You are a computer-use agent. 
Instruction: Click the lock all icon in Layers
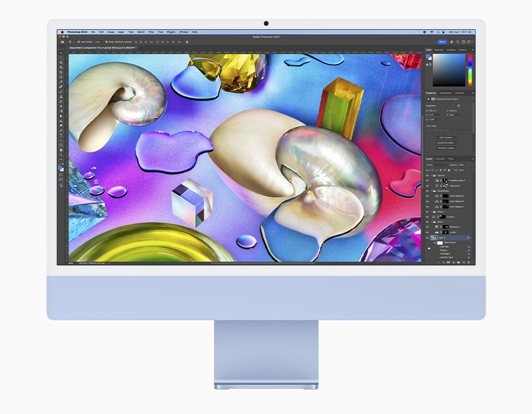pyautogui.click(x=449, y=170)
